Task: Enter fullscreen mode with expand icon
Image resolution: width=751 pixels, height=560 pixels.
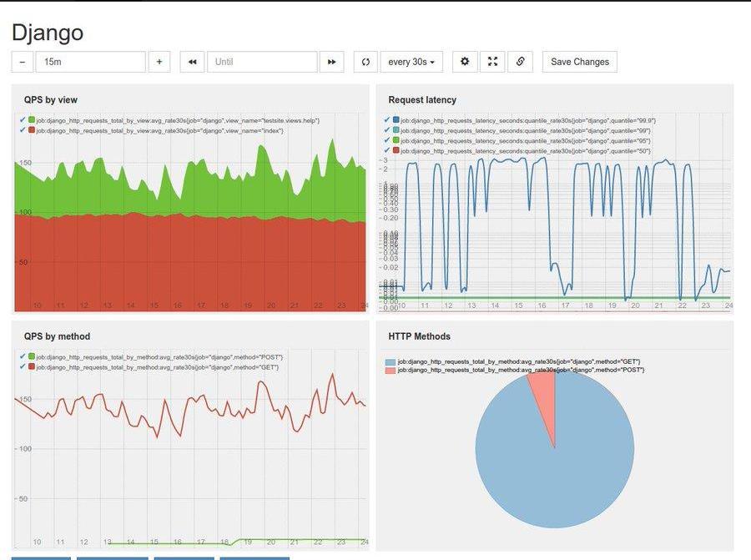Action: pyautogui.click(x=492, y=62)
